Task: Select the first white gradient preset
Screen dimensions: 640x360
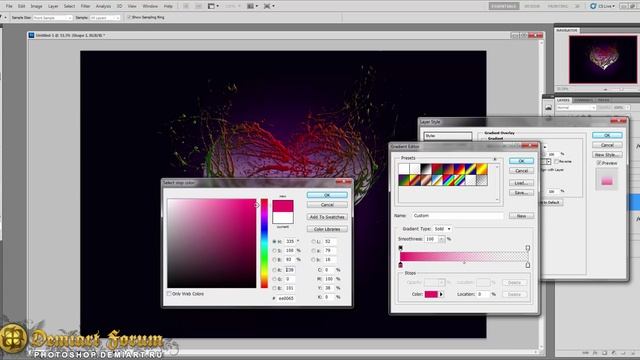Action: [404, 169]
